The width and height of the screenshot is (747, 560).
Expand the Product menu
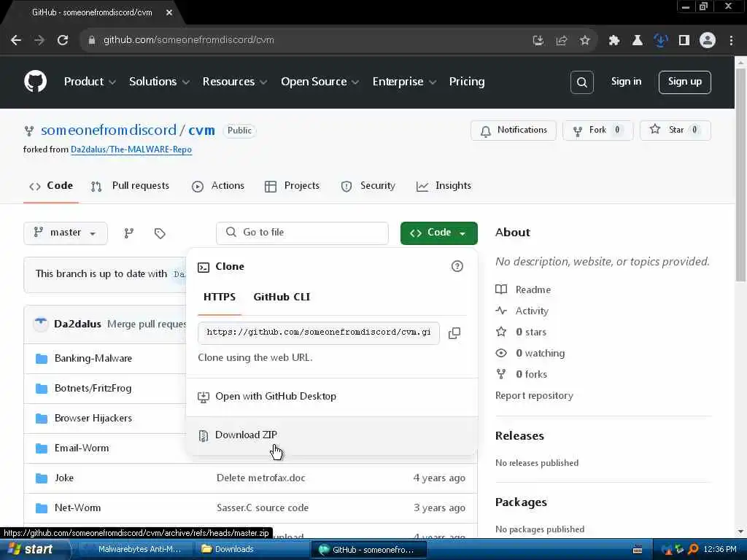pos(90,82)
